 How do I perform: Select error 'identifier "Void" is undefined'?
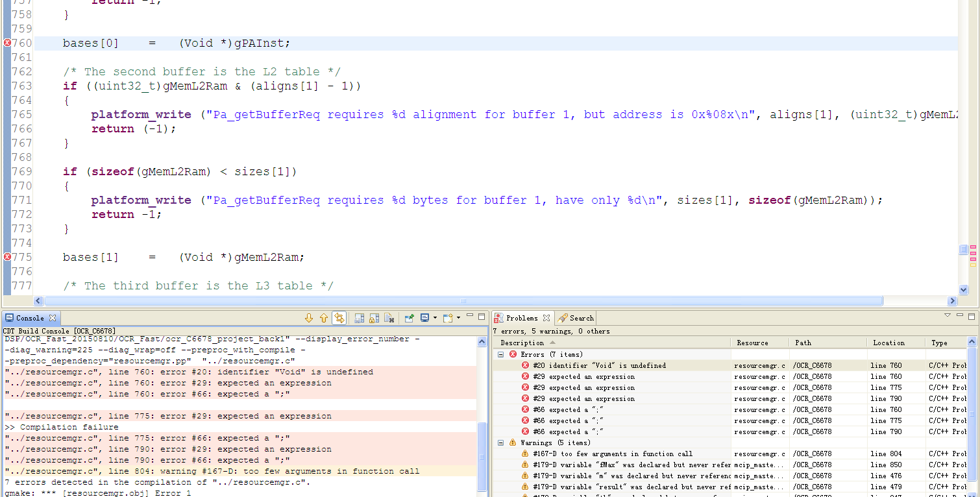730,365
